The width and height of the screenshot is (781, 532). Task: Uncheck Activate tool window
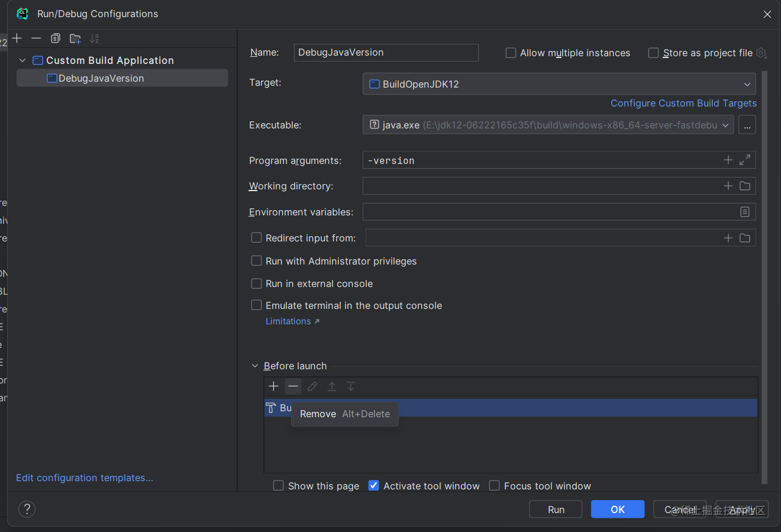tap(373, 485)
